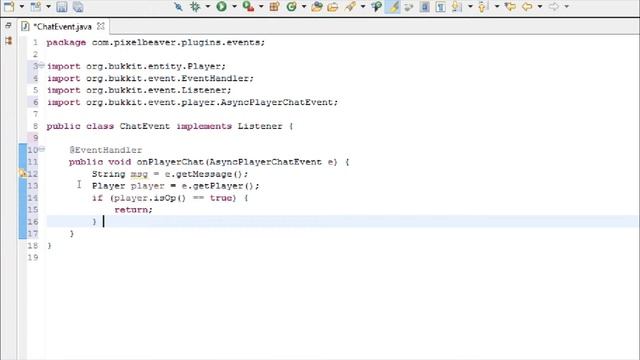Collapse the method fold at line 10
The width and height of the screenshot is (640, 360).
[x=42, y=149]
